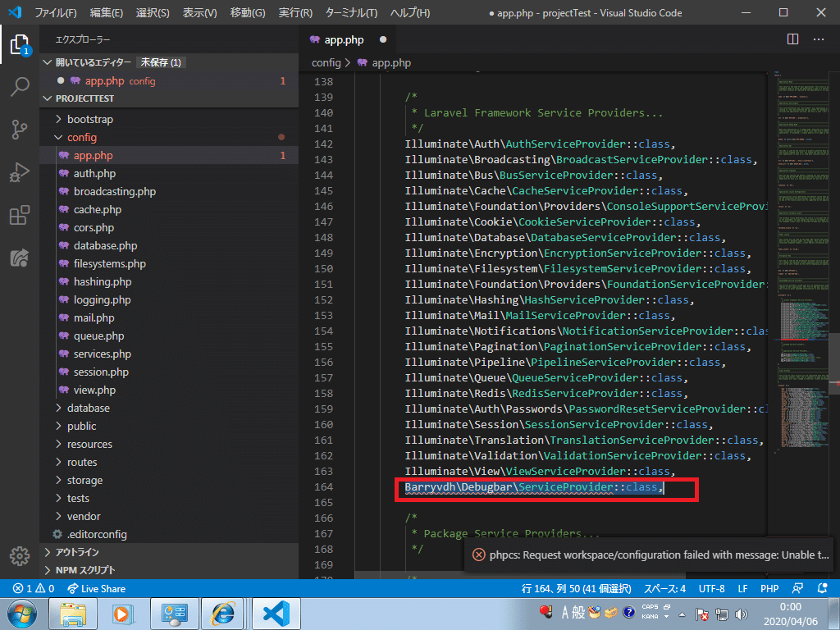Image resolution: width=840 pixels, height=630 pixels.
Task: Click the volume icon in system tray
Action: (x=742, y=614)
